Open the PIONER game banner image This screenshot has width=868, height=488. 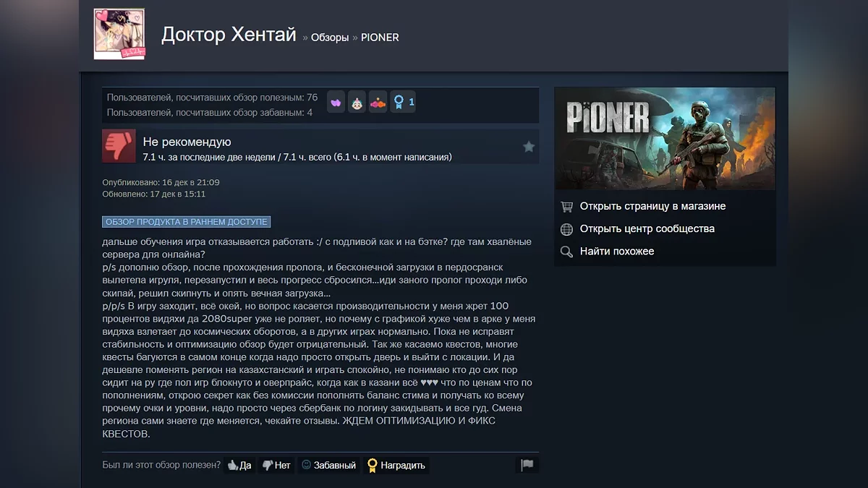[665, 139]
